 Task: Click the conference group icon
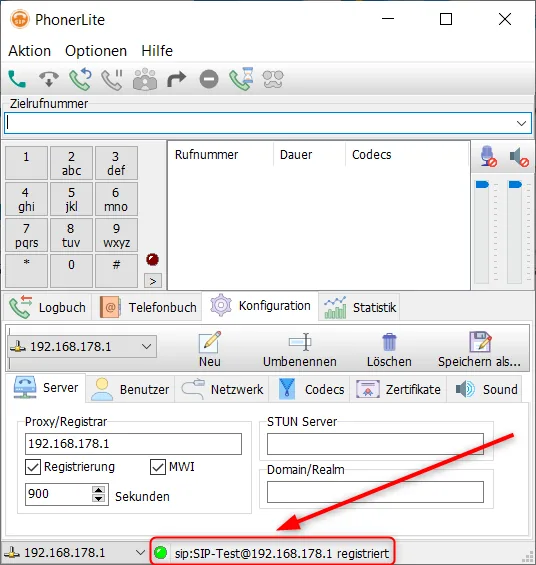coord(145,79)
